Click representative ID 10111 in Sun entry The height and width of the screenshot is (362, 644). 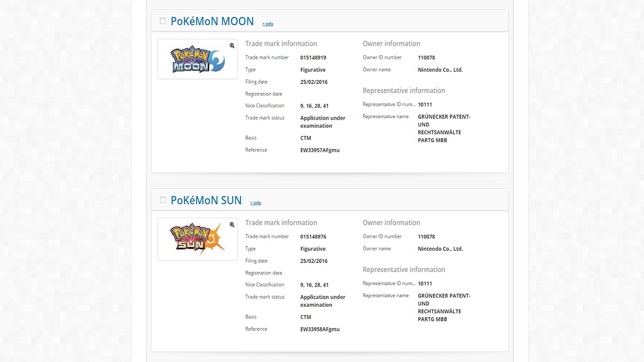(x=425, y=284)
